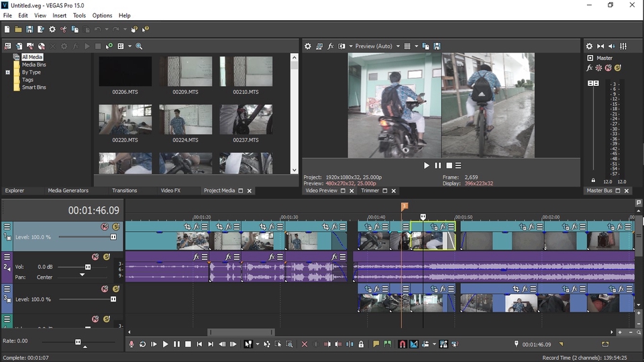The height and width of the screenshot is (362, 644).
Task: Open the external monitor dropdown arrow in preview
Action: point(351,46)
